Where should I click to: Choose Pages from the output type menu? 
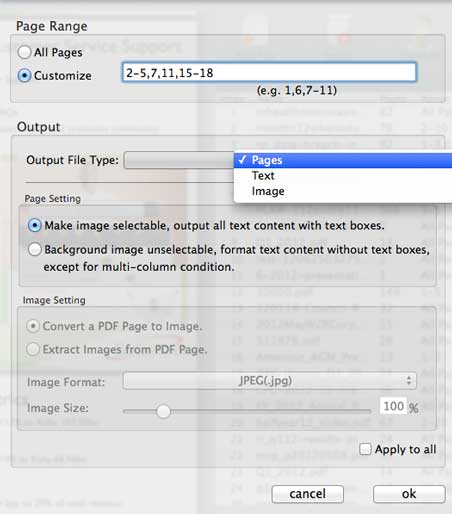[x=343, y=160]
